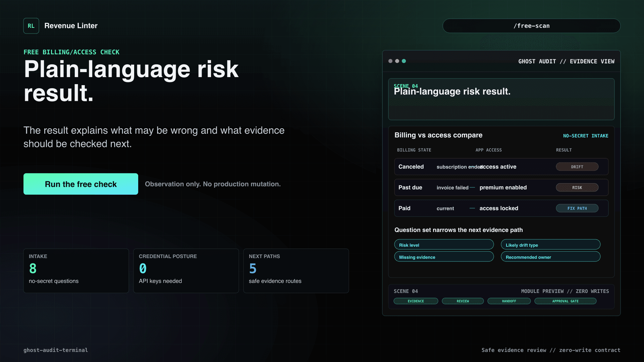
Task: Click the ghost-audit-terminal footer label
Action: 56,350
